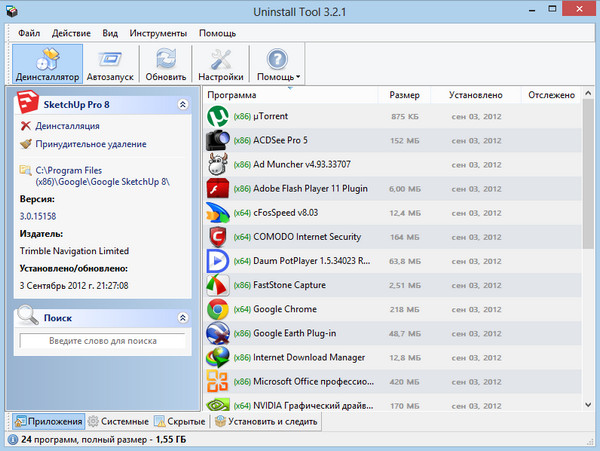Click the Internet Download Manager name text
This screenshot has width=600, height=451.
pos(309,357)
